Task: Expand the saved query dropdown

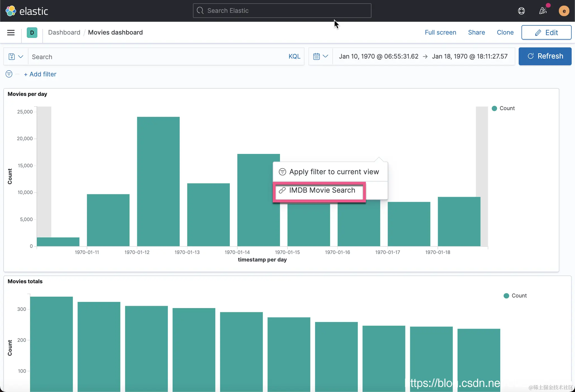Action: coord(16,57)
